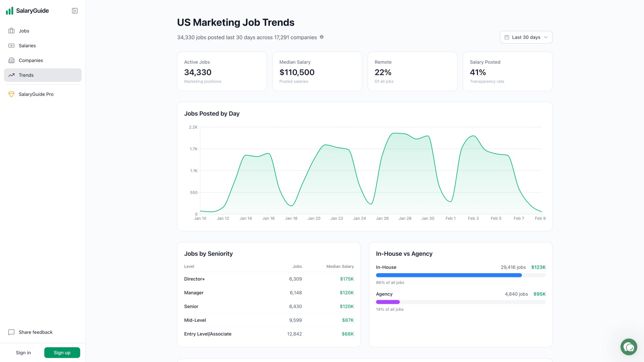Open the Salaries section via its icon
644x362 pixels.
point(11,45)
